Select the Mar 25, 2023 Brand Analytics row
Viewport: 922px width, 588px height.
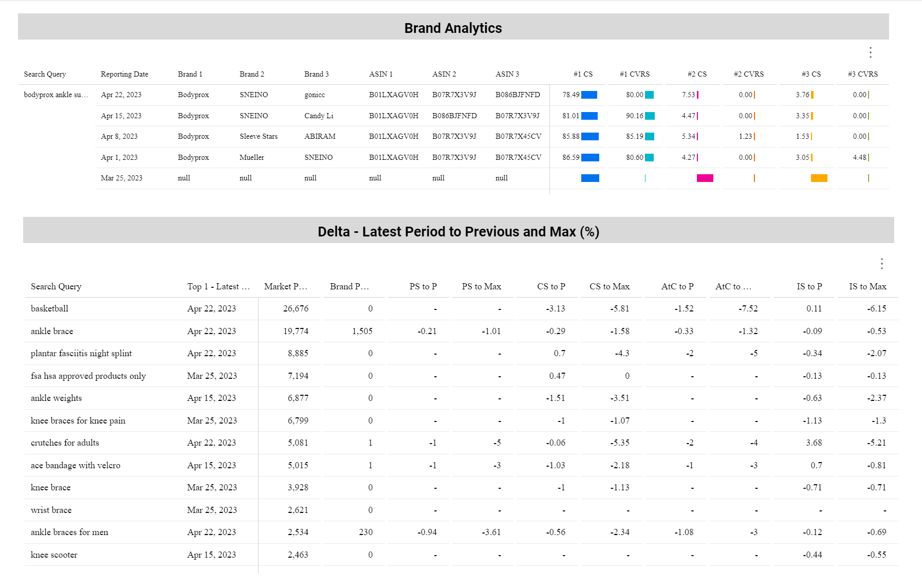pos(492,178)
